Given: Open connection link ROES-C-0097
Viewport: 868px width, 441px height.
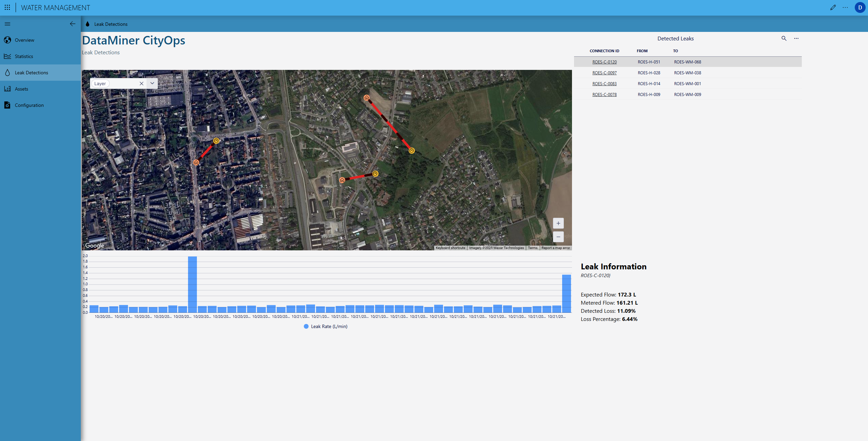Looking at the screenshot, I should 604,73.
